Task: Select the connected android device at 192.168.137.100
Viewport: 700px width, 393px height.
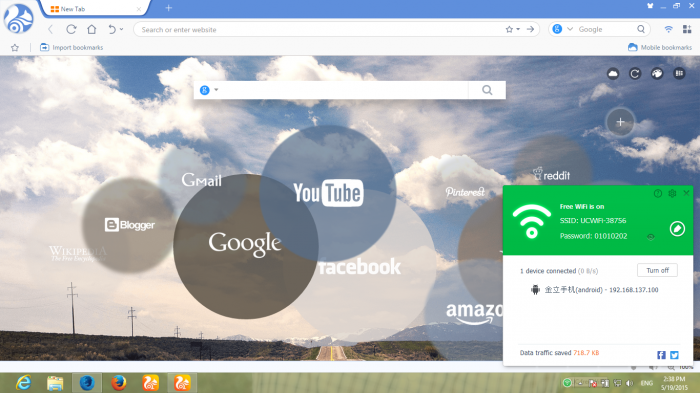Action: click(x=594, y=290)
